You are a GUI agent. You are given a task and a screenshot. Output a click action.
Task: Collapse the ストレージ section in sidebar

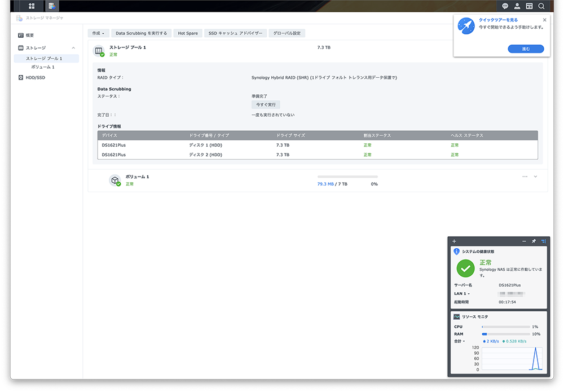pyautogui.click(x=73, y=48)
